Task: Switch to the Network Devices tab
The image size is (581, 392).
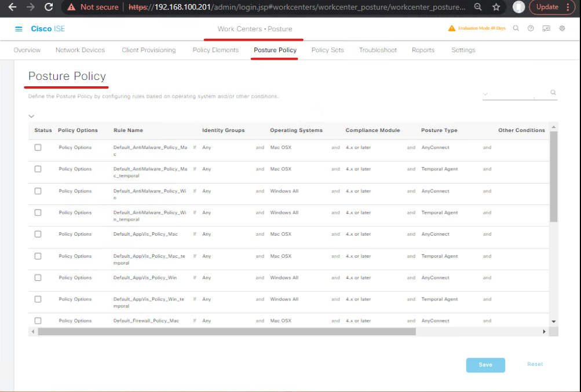Action: coord(80,50)
